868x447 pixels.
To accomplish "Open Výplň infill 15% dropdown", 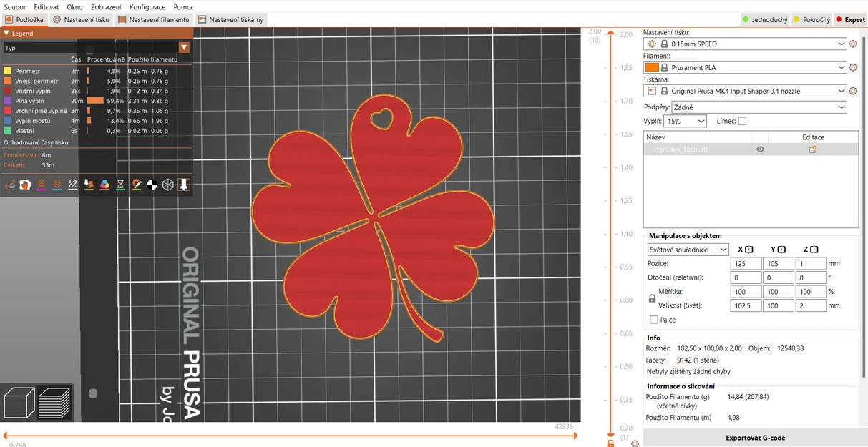I will 686,122.
